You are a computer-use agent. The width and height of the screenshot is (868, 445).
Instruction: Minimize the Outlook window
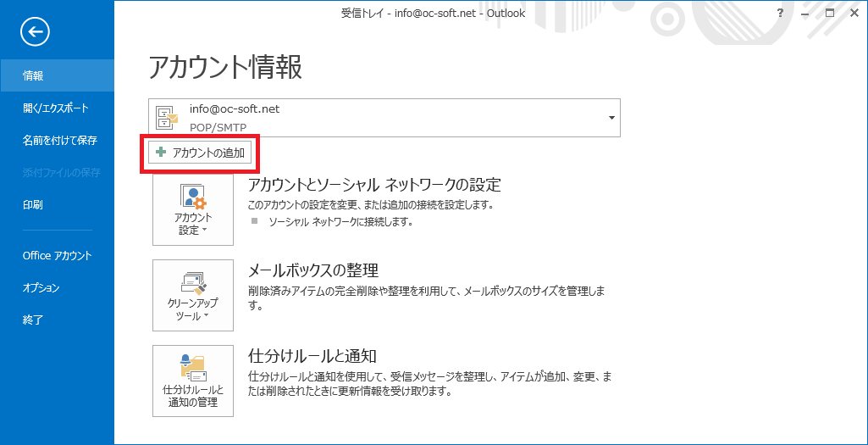click(804, 14)
